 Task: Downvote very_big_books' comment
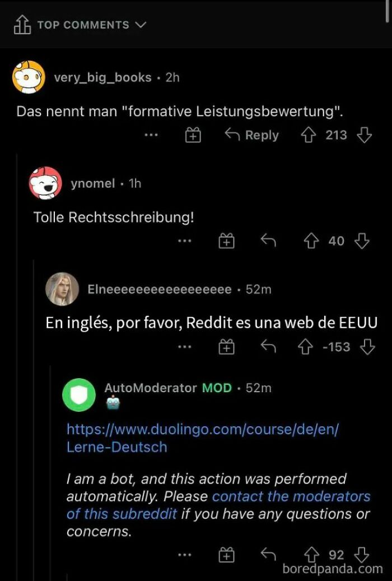tap(365, 135)
